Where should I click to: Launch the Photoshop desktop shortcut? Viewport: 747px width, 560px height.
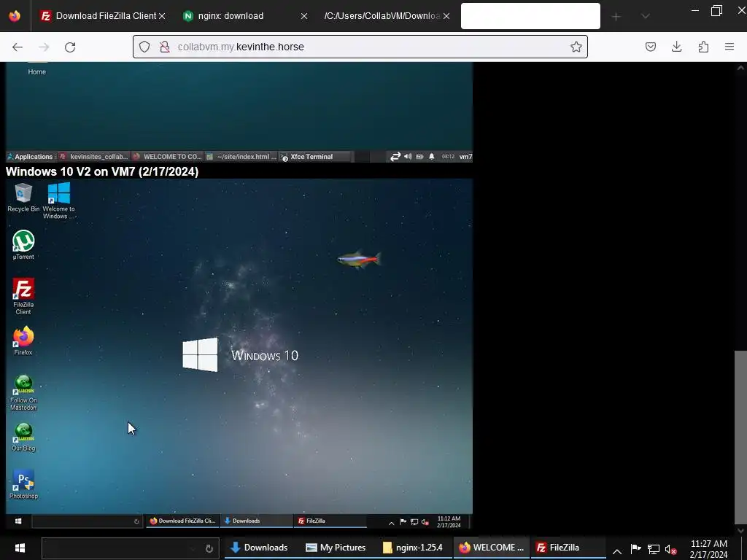click(23, 484)
